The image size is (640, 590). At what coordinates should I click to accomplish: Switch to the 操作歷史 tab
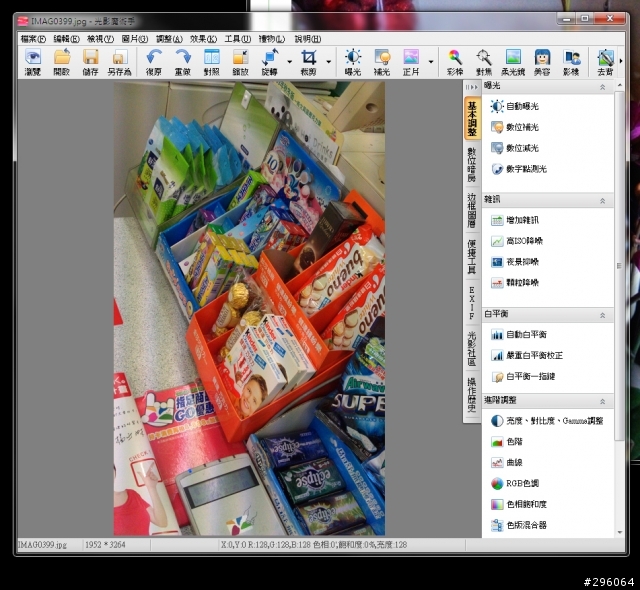tap(472, 395)
